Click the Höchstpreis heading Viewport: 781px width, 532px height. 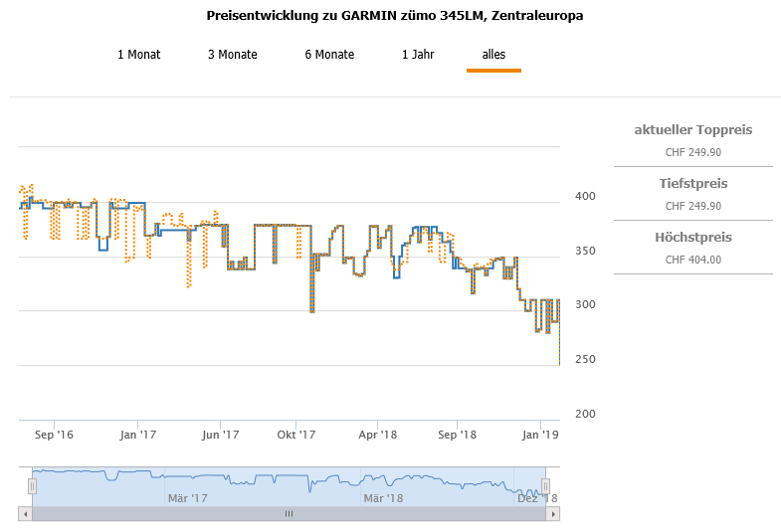tap(693, 238)
